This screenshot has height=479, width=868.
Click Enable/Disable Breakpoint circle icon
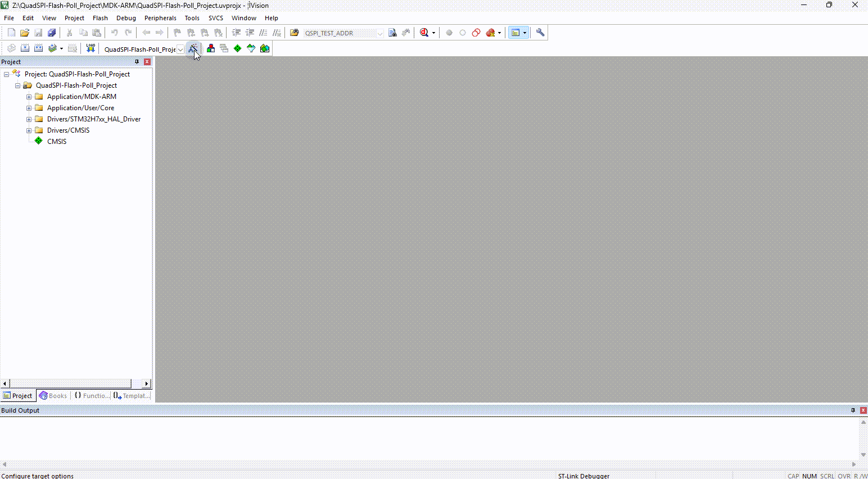click(x=463, y=33)
